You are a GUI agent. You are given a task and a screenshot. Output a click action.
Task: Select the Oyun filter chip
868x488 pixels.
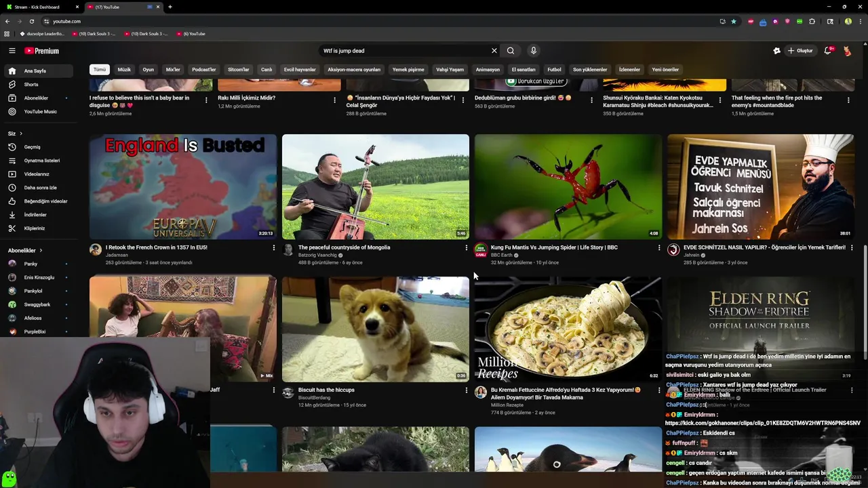pyautogui.click(x=148, y=69)
